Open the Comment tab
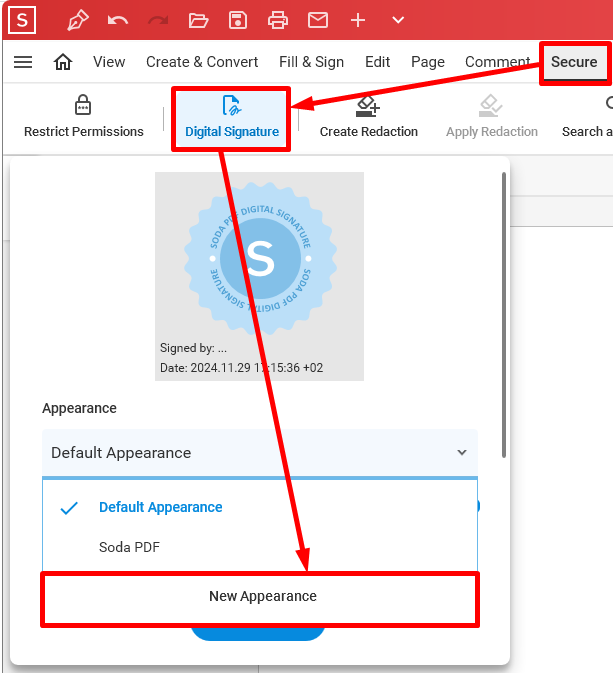The width and height of the screenshot is (613, 673). pos(498,62)
